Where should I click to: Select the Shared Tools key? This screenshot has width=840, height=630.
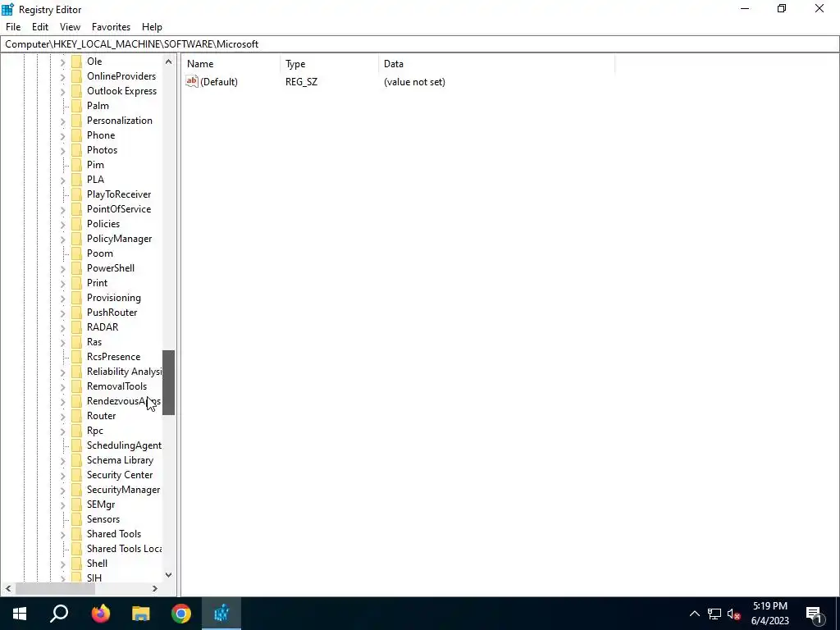114,534
